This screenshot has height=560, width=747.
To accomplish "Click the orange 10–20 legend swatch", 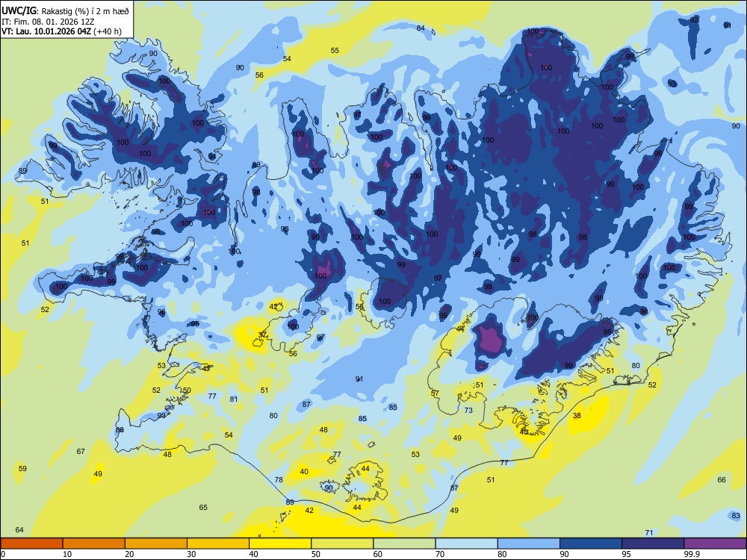I will pos(94,544).
